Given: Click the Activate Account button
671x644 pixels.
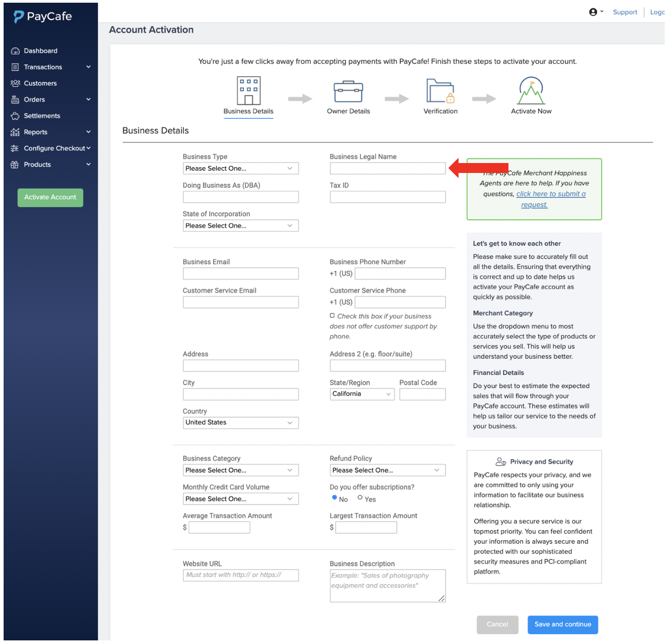Looking at the screenshot, I should click(50, 198).
